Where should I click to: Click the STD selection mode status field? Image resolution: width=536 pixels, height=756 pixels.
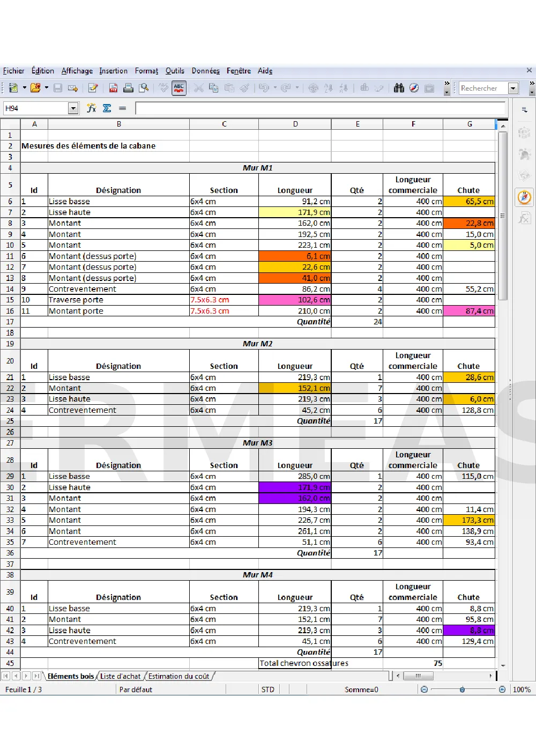(x=268, y=690)
